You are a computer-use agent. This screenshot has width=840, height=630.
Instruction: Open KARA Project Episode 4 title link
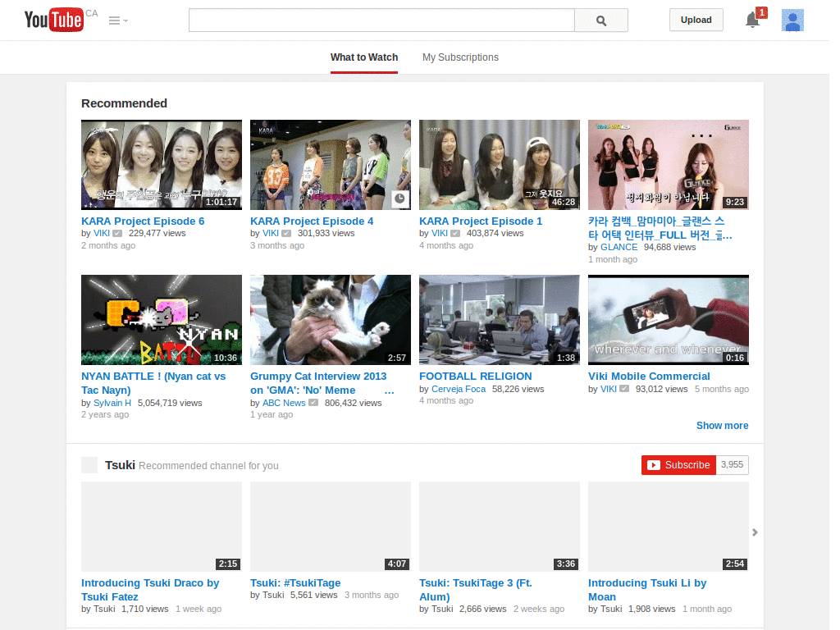tap(312, 221)
